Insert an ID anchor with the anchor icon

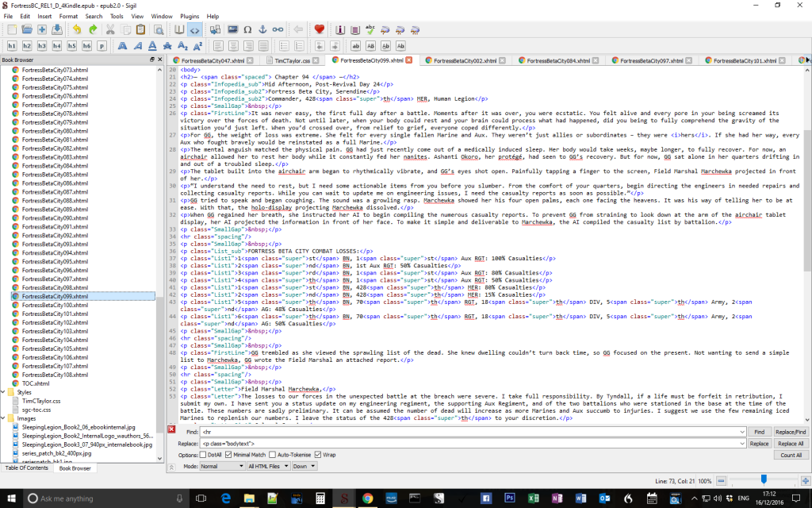(262, 30)
